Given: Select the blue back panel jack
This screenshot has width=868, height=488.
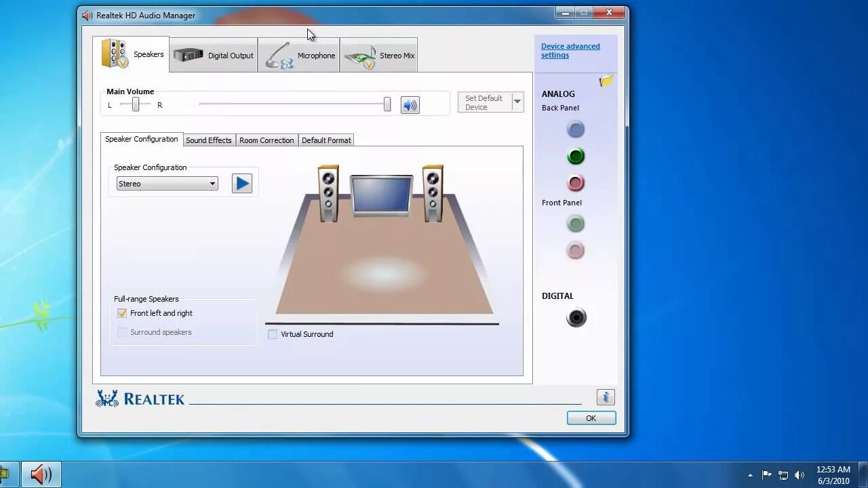Looking at the screenshot, I should point(576,129).
